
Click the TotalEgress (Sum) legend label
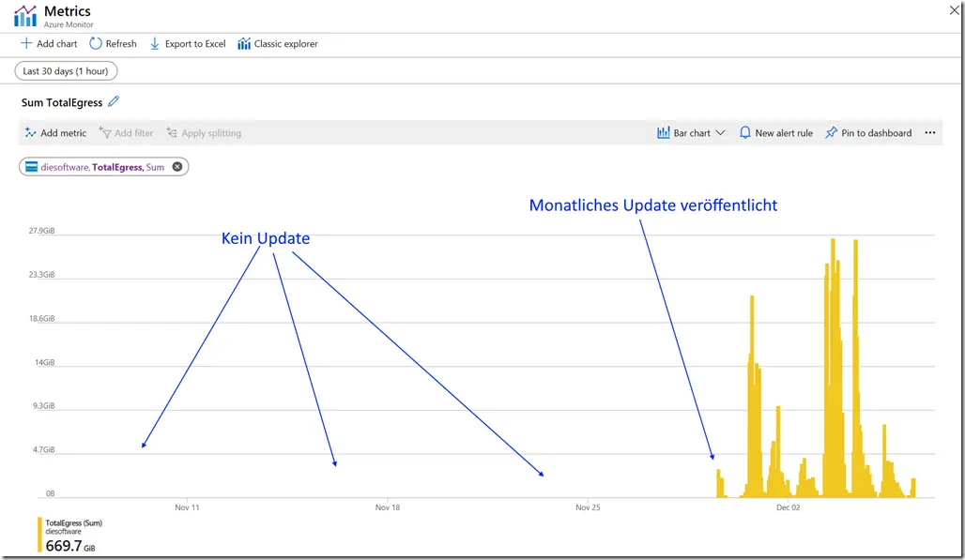[x=74, y=523]
